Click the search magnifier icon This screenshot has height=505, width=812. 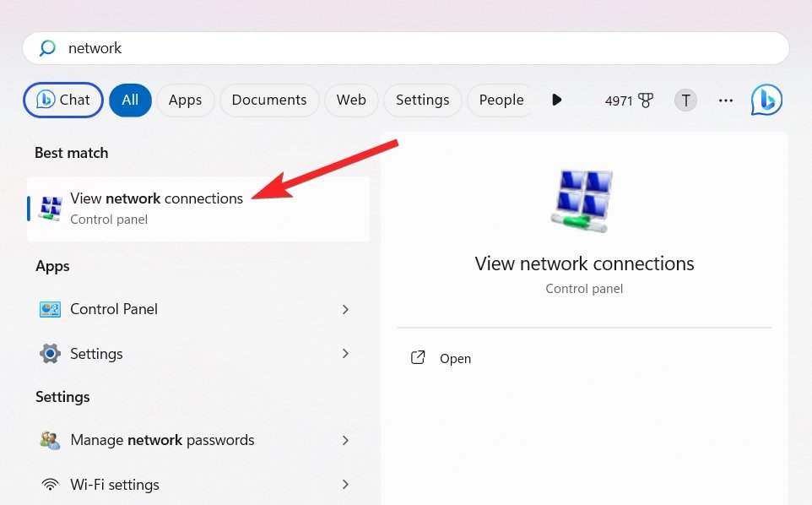(46, 48)
